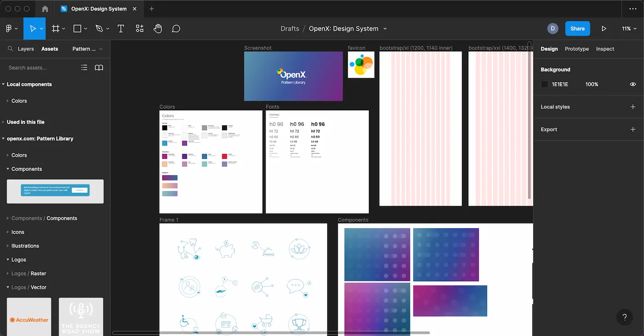Open the three-dot window menu

click(632, 9)
